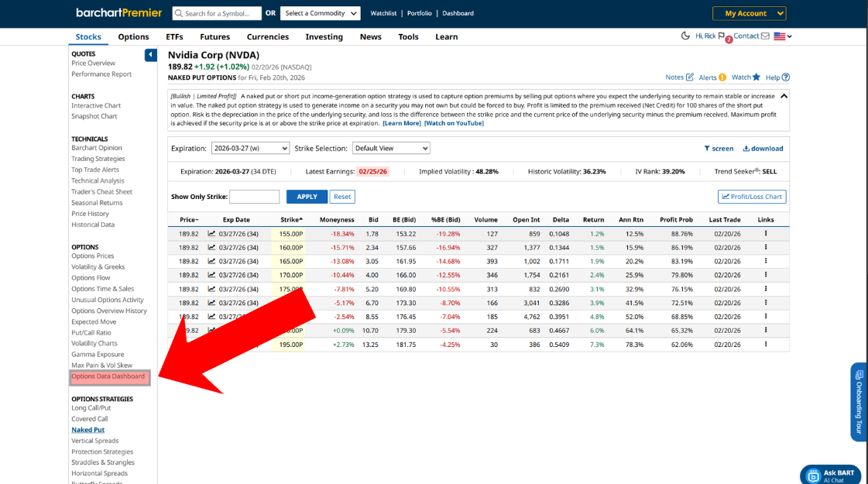Viewport: 868px width, 484px height.
Task: Open links menu for the 10.70 bid row
Action: tap(766, 330)
